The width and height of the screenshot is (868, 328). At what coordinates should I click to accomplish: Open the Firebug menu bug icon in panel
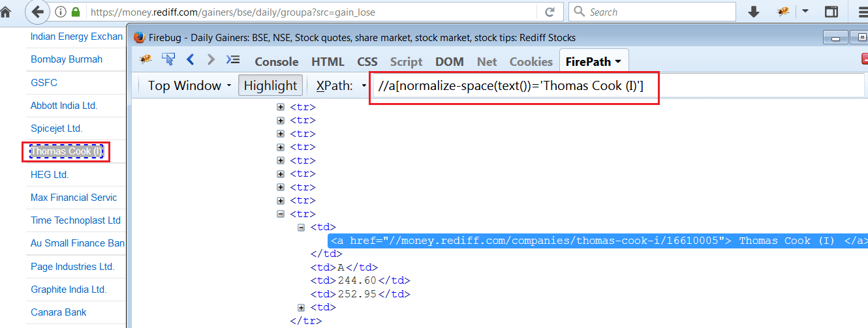tap(147, 59)
